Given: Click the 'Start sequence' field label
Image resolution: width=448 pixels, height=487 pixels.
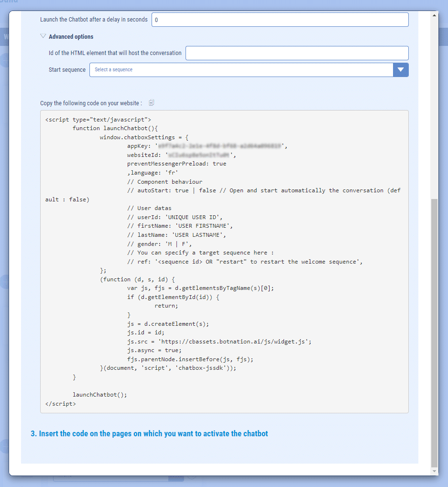Looking at the screenshot, I should click(x=67, y=70).
